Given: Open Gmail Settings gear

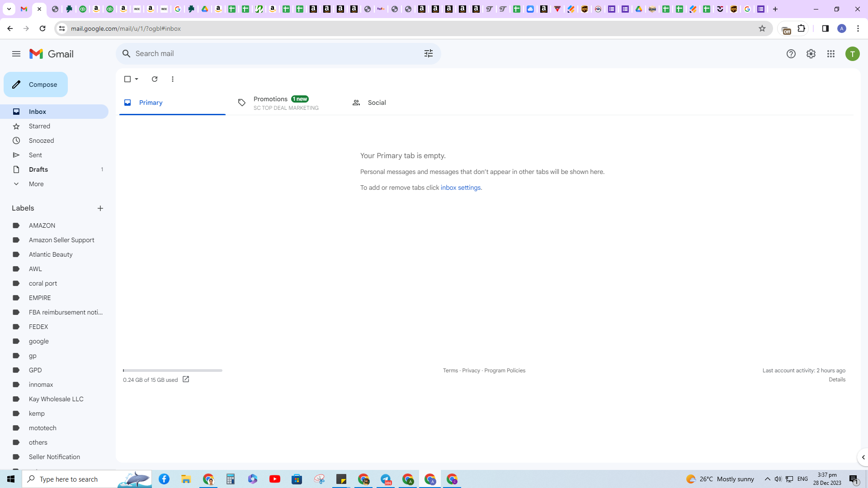Looking at the screenshot, I should click(x=811, y=54).
